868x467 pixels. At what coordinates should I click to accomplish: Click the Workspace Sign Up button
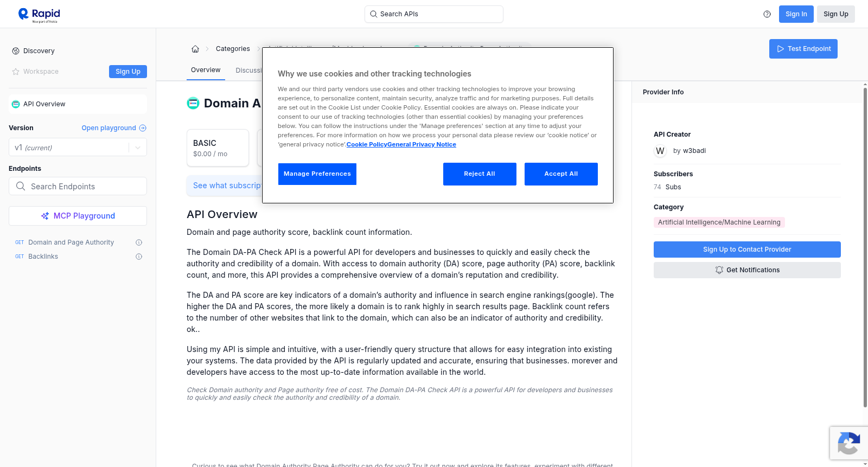tap(128, 72)
